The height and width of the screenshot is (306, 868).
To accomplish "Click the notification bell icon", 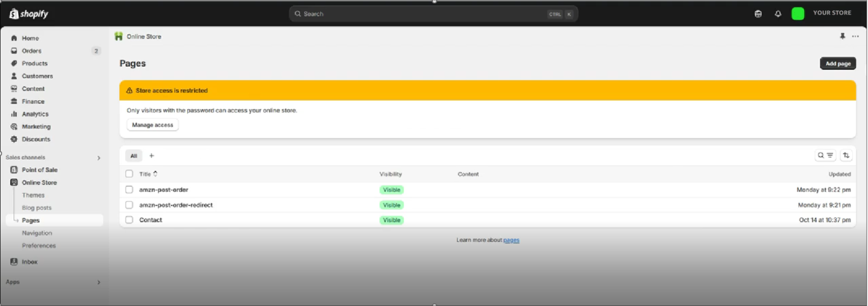I will (778, 14).
